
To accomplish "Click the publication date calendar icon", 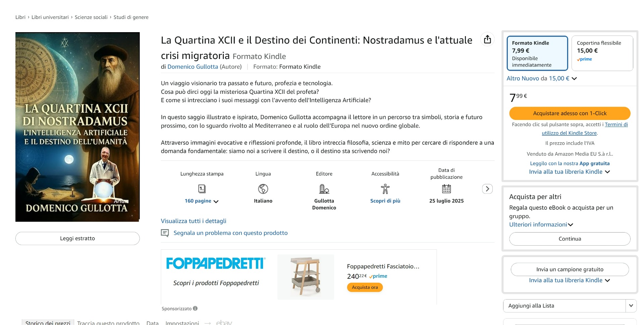I will pyautogui.click(x=446, y=189).
